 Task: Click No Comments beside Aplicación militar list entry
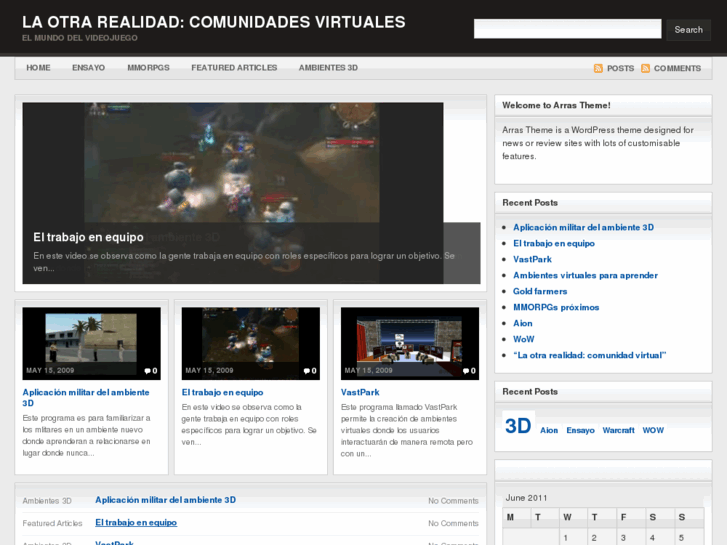pos(453,501)
